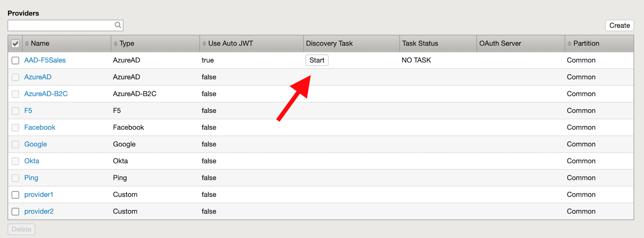
Task: Check the provider2 row checkbox
Action: (15, 211)
